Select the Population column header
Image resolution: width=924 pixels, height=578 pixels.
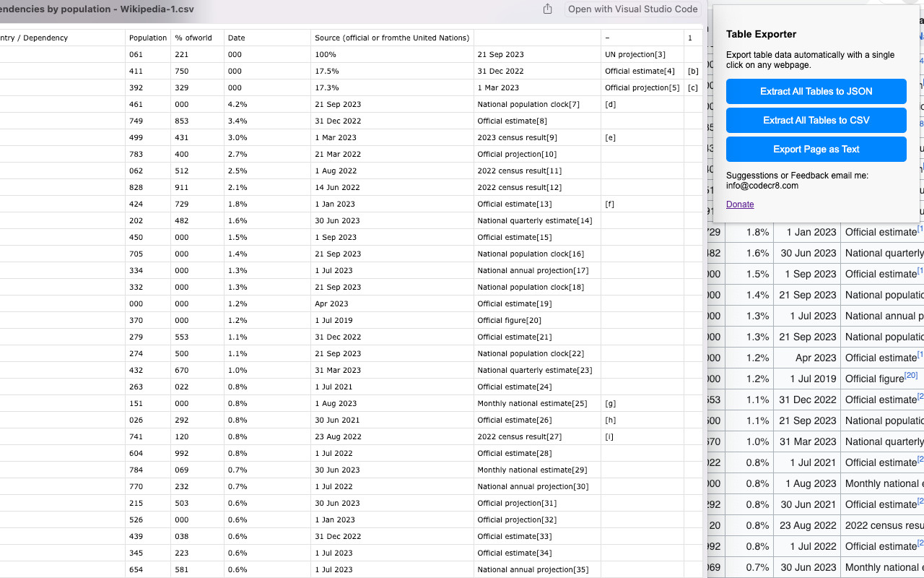(148, 37)
